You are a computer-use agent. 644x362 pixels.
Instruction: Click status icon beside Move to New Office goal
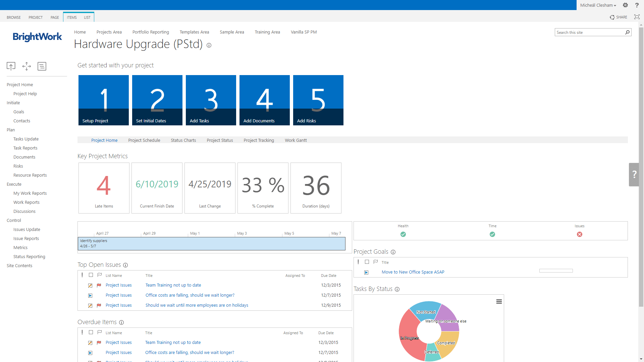click(x=366, y=273)
